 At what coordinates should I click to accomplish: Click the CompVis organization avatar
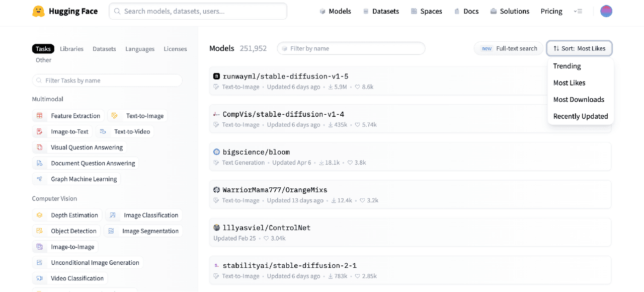(216, 114)
